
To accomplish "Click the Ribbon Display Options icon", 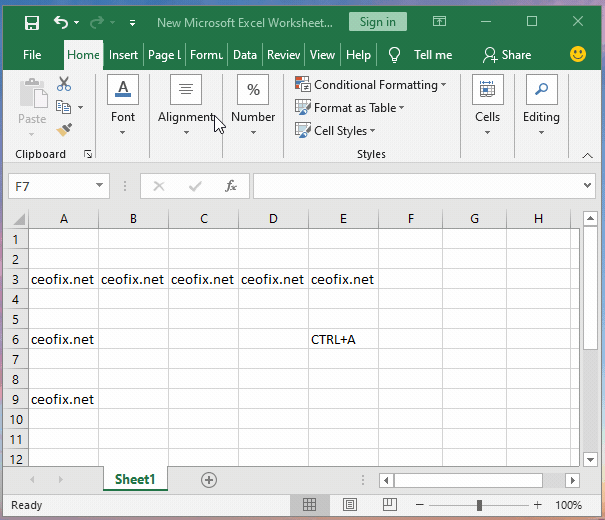I will click(x=439, y=21).
